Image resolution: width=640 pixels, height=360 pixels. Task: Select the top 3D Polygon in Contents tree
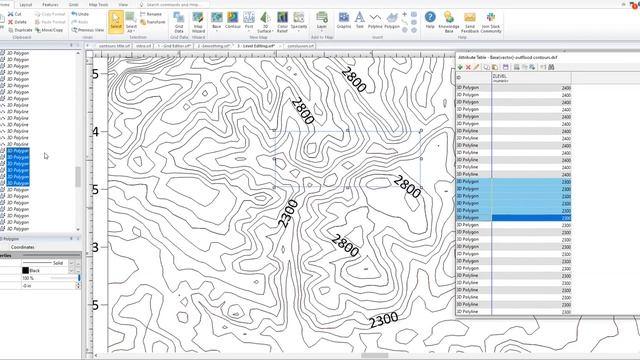coord(18,53)
